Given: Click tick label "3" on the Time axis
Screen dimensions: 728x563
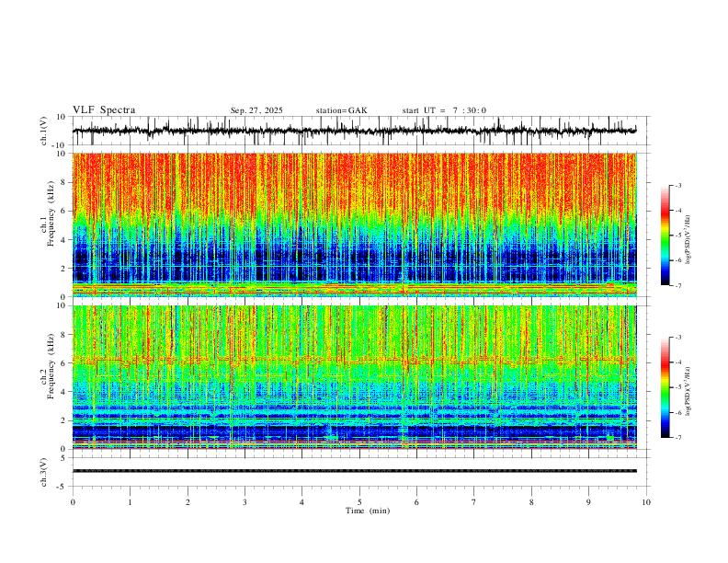Looking at the screenshot, I should click(x=245, y=502).
